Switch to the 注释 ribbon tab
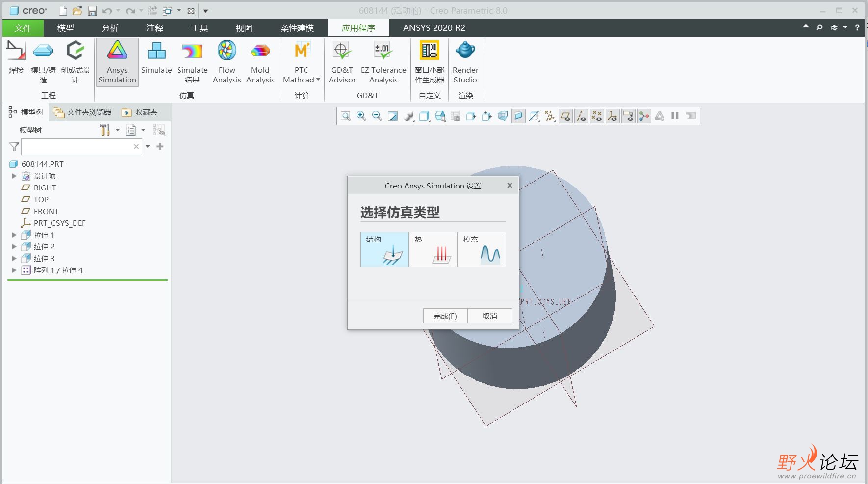This screenshot has width=868, height=484. [155, 28]
